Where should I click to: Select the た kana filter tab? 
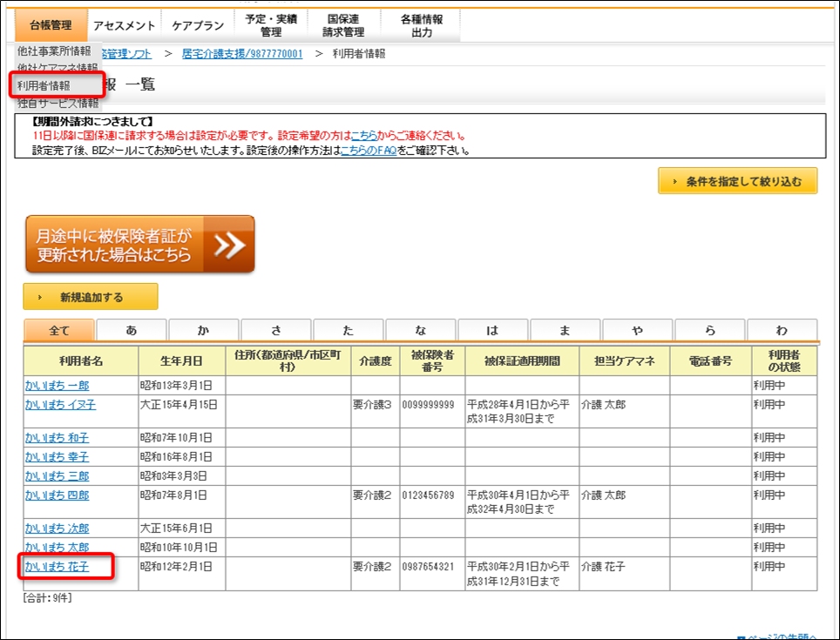[x=349, y=330]
